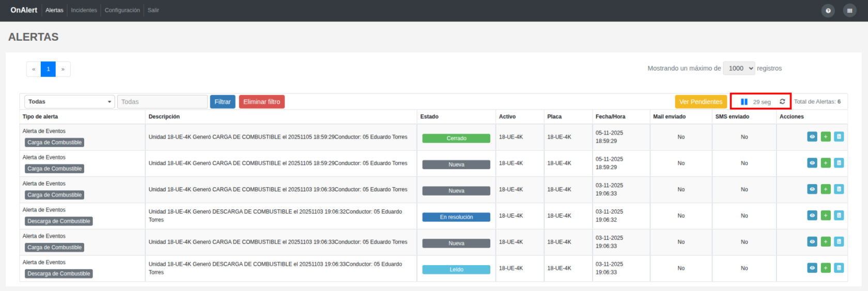Image resolution: width=868 pixels, height=291 pixels.
Task: Open the apps grid icon in the top bar
Action: tap(849, 10)
